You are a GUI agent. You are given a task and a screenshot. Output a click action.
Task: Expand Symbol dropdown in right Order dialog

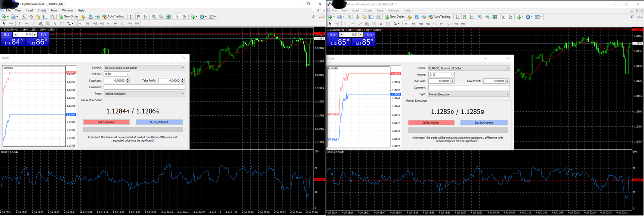click(507, 68)
